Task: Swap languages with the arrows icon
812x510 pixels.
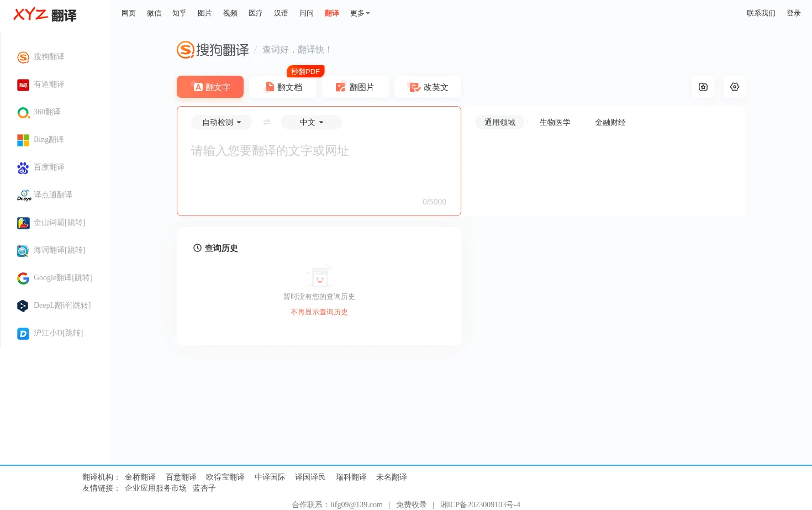Action: point(267,122)
